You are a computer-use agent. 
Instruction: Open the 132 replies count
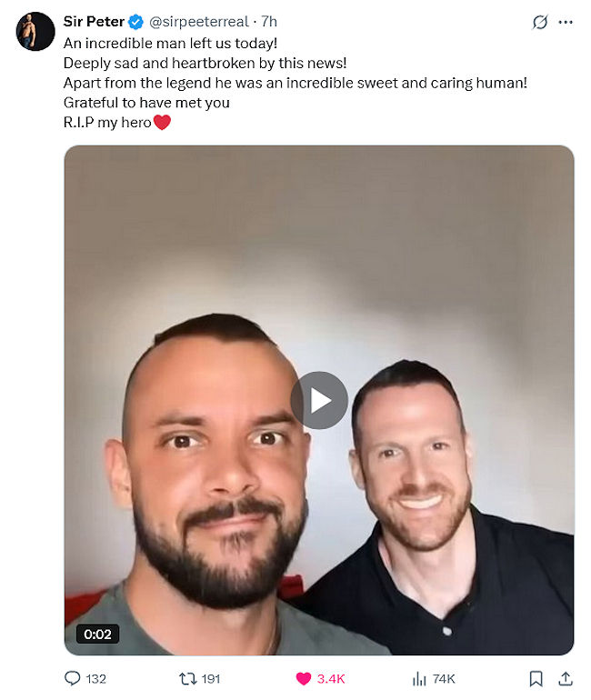pyautogui.click(x=96, y=679)
